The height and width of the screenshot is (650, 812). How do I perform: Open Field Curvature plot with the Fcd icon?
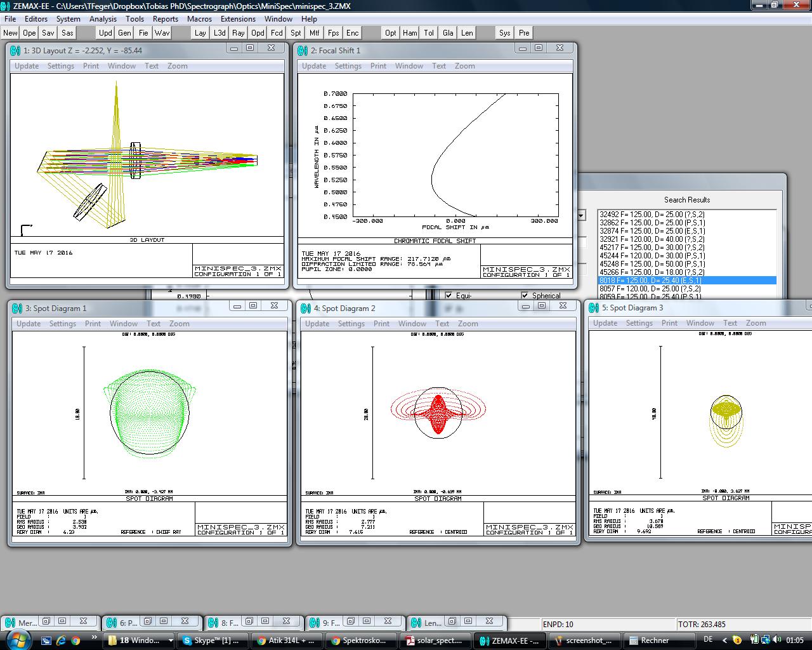(x=277, y=32)
